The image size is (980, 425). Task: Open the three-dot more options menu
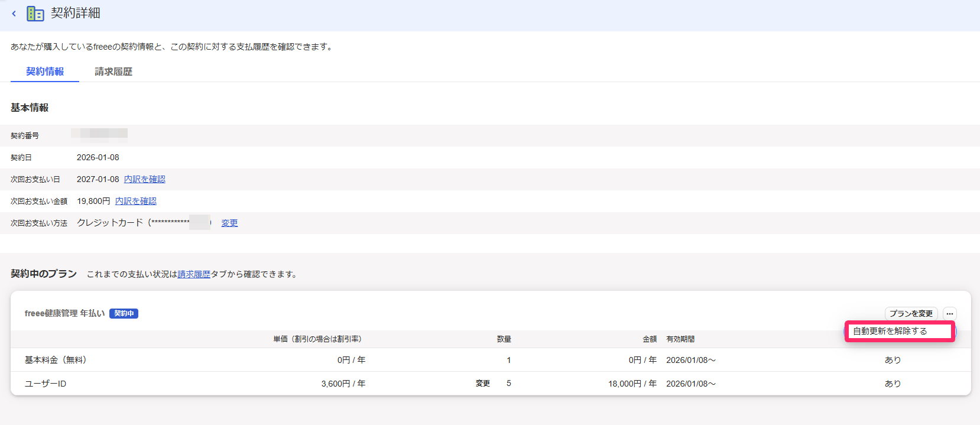tap(949, 313)
